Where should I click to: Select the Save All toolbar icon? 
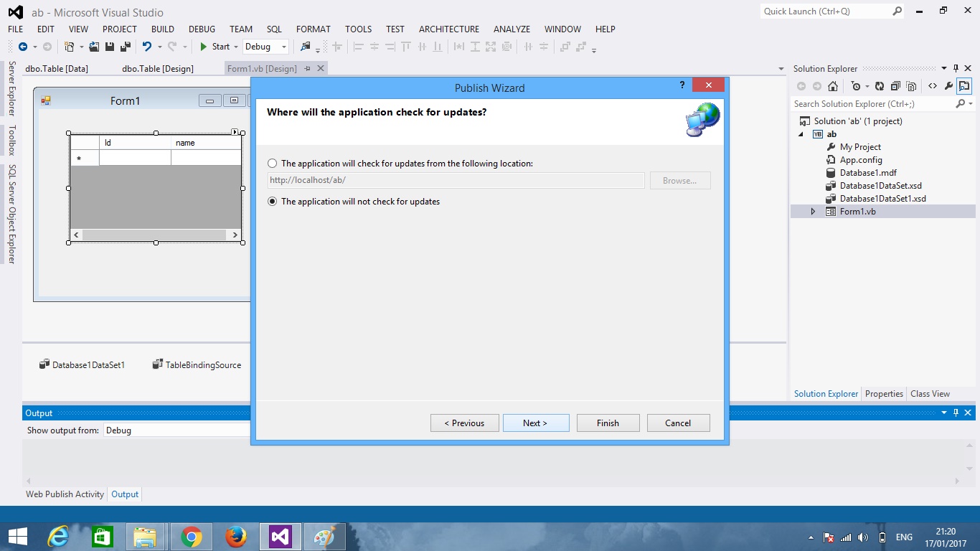[x=126, y=47]
